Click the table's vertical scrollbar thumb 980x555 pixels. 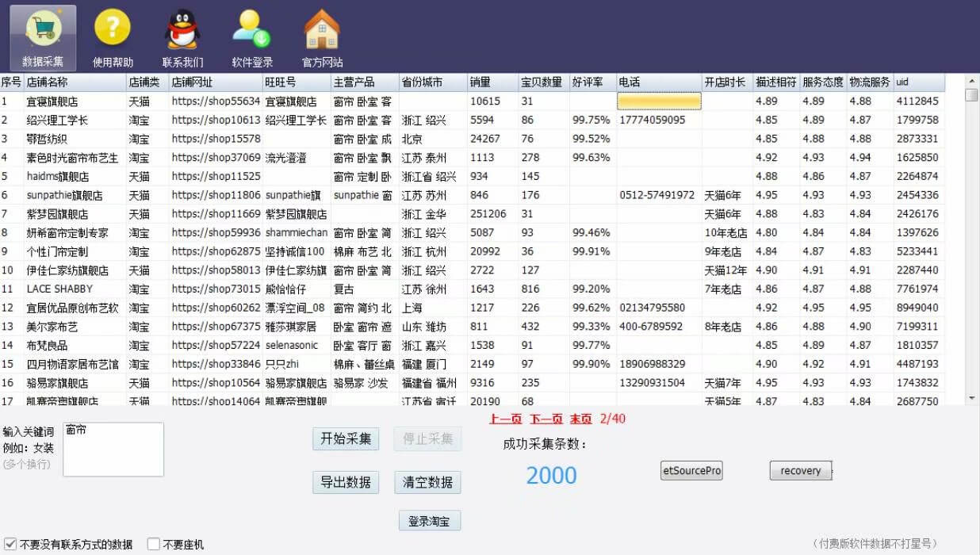[x=971, y=95]
